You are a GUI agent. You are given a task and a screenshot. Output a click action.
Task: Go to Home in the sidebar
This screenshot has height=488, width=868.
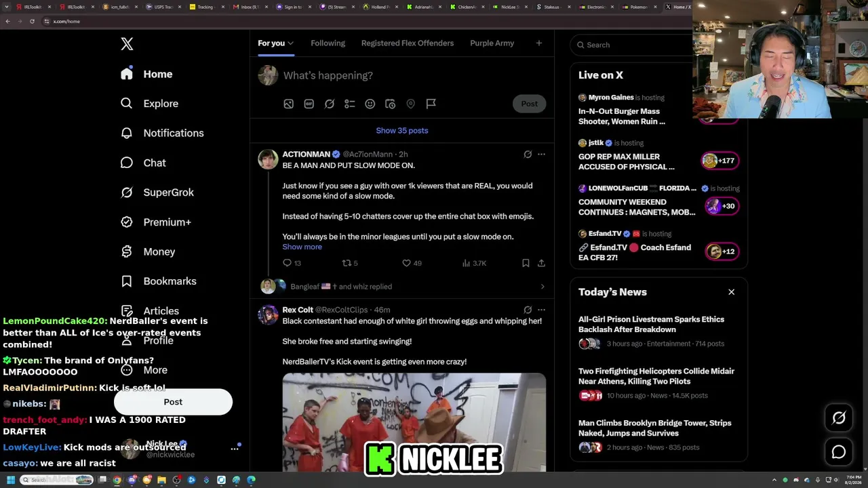click(x=147, y=74)
